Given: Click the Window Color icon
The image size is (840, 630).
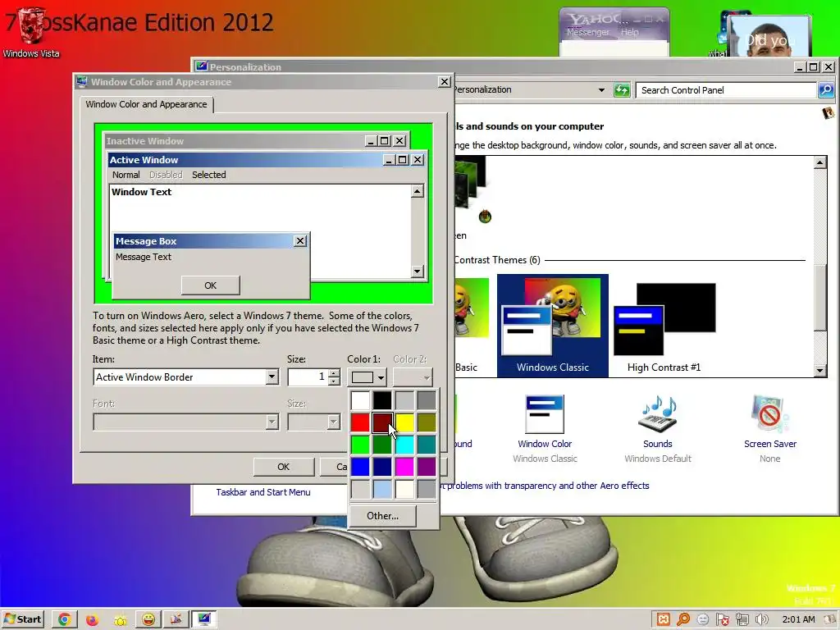Looking at the screenshot, I should 545,413.
